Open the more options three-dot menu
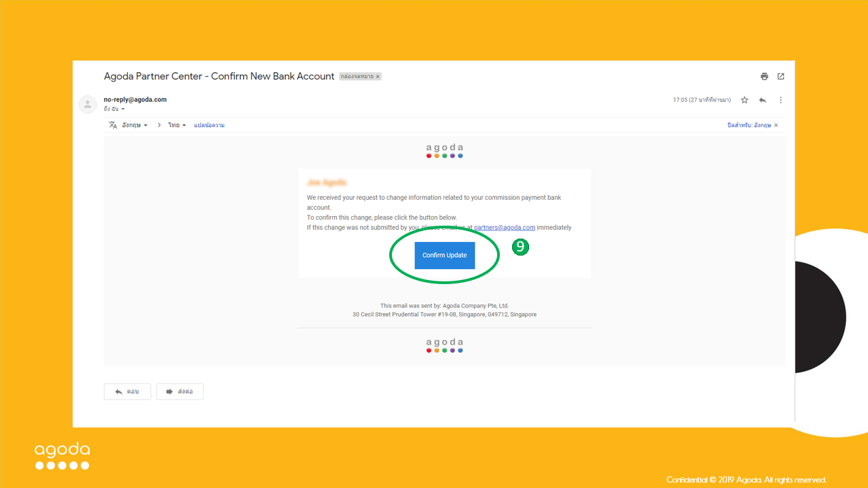Screen dimensions: 868x488 pos(780,100)
